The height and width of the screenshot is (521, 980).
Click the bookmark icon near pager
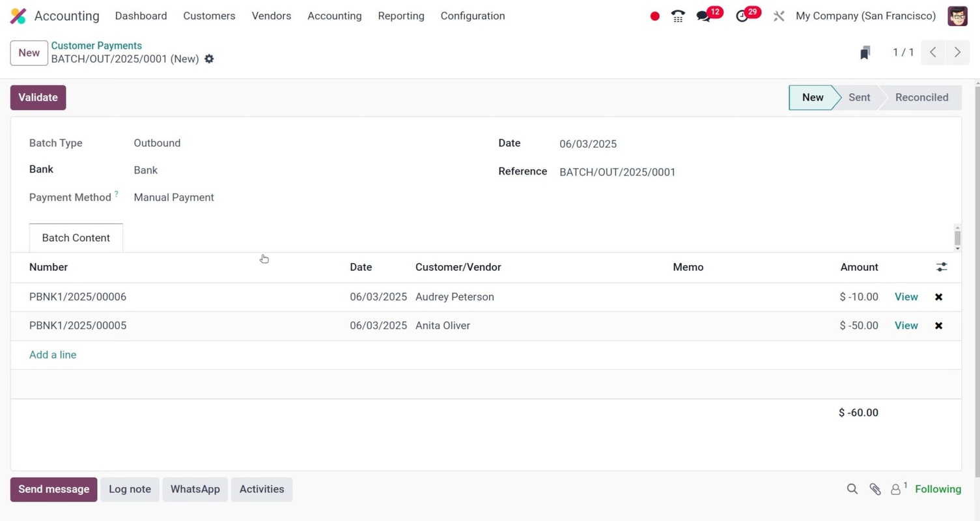(865, 53)
